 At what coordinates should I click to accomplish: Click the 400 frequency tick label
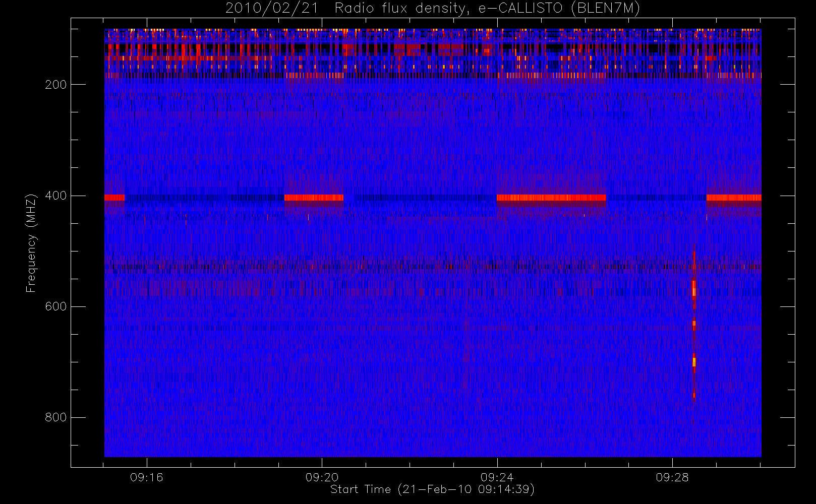click(x=56, y=196)
